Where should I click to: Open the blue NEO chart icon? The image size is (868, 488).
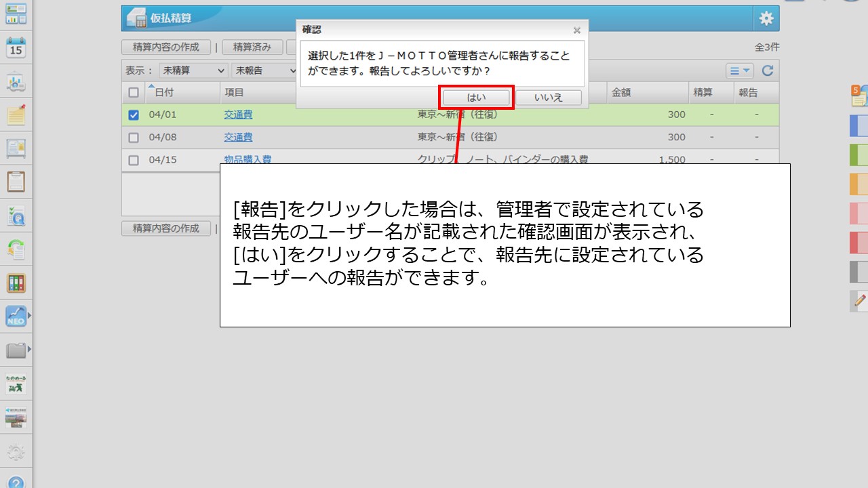[x=16, y=317]
